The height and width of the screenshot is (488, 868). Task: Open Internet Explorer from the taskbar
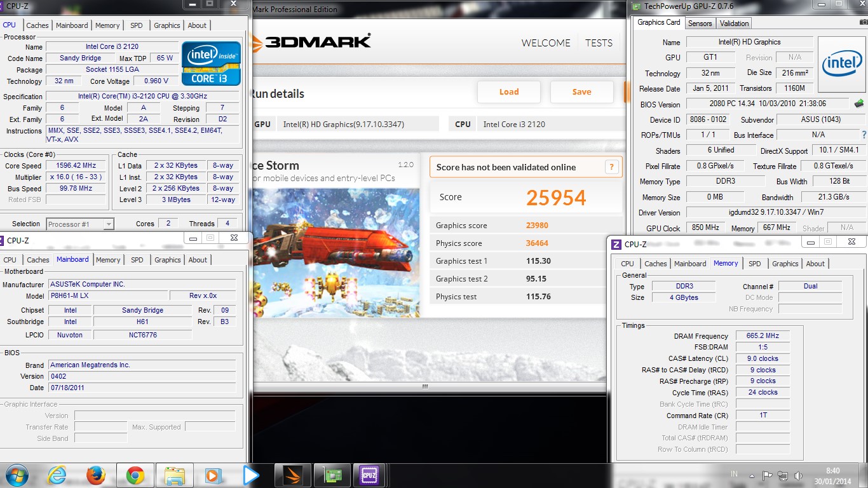click(57, 475)
